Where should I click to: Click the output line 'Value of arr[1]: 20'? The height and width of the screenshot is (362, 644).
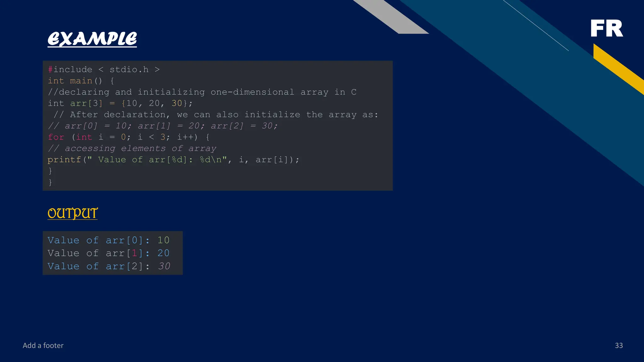coord(108,253)
